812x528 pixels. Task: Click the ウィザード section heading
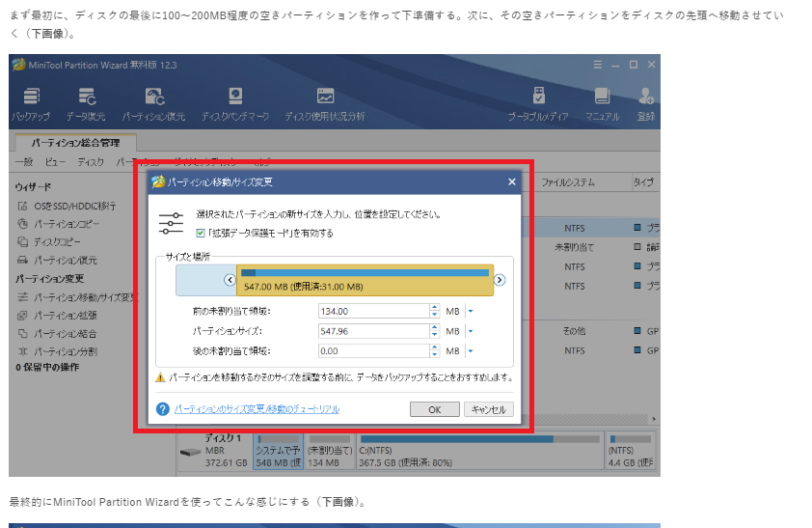(x=33, y=186)
